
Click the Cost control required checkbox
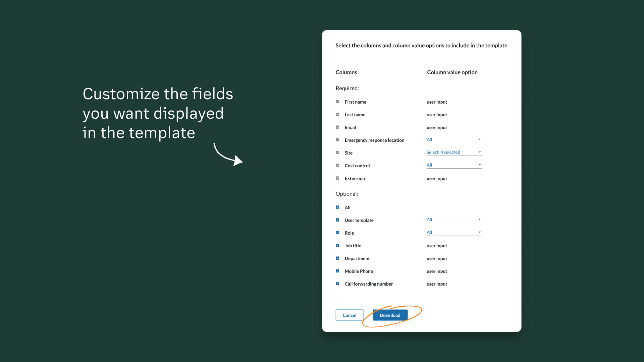pos(337,165)
